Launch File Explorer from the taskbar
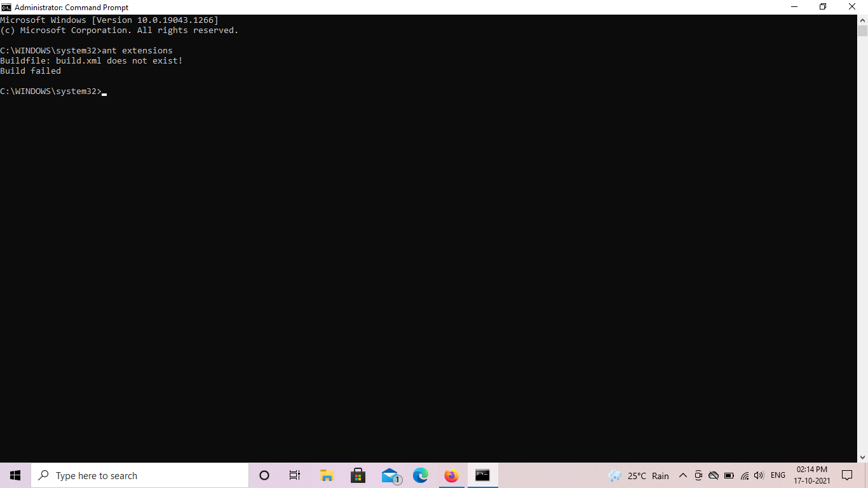This screenshot has width=868, height=488. (x=327, y=475)
